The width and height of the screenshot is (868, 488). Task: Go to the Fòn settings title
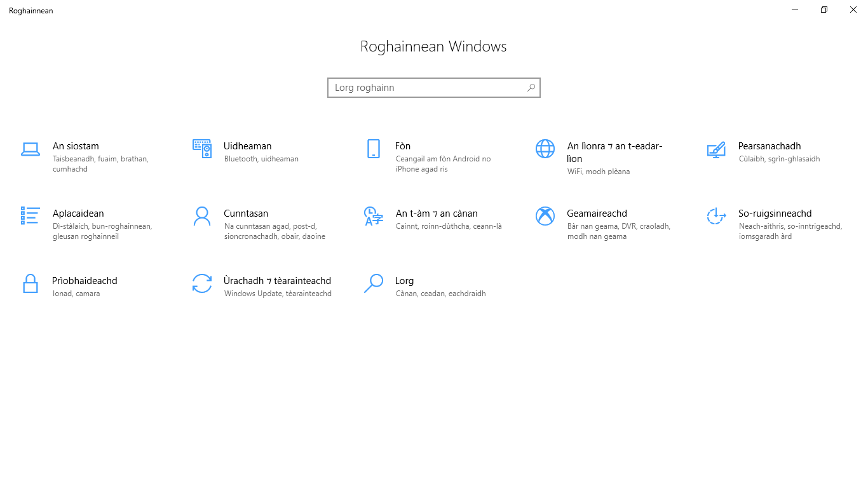[x=403, y=146]
